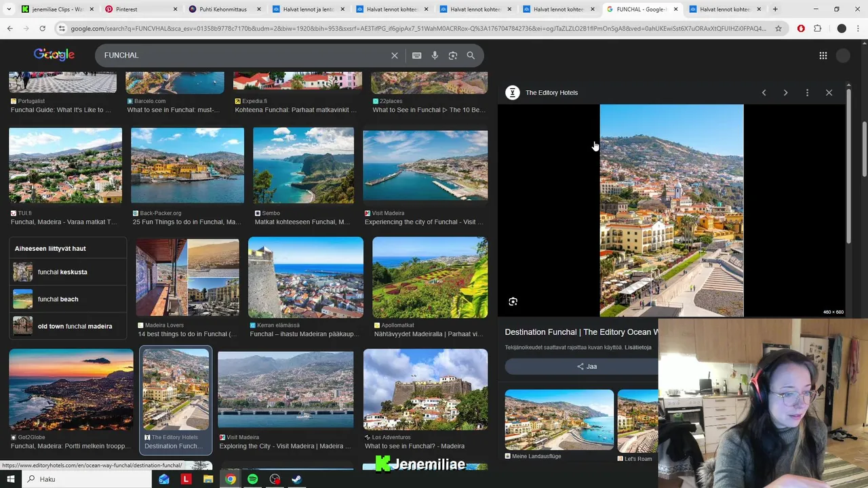Open Barcelo.com What to see in Funchal text
Image resolution: width=868 pixels, height=488 pixels.
(173, 110)
